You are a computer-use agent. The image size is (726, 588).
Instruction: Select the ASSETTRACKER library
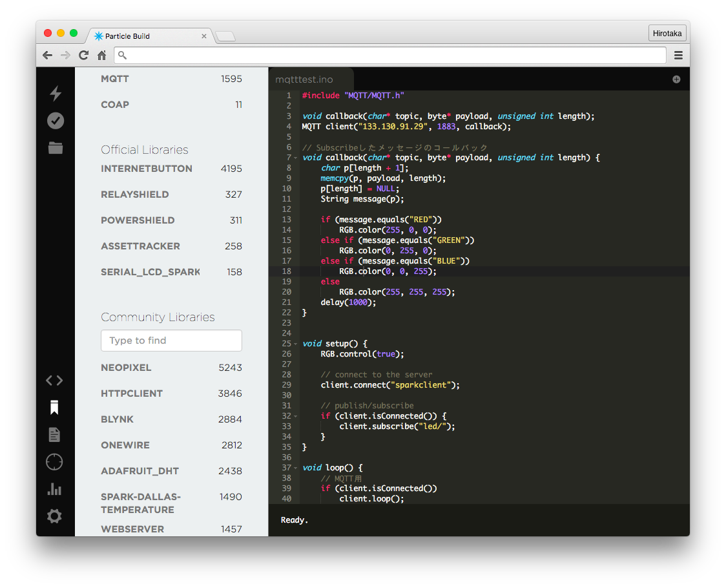click(x=171, y=246)
